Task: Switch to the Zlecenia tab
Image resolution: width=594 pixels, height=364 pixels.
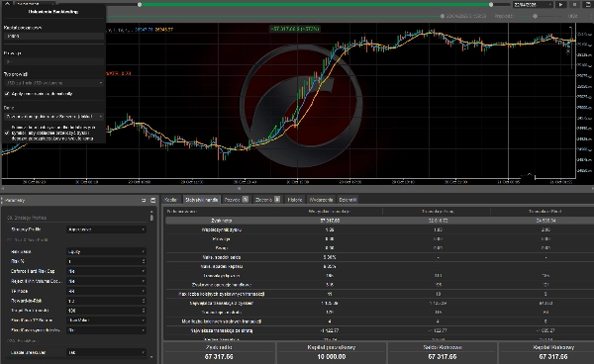Action: (x=267, y=200)
